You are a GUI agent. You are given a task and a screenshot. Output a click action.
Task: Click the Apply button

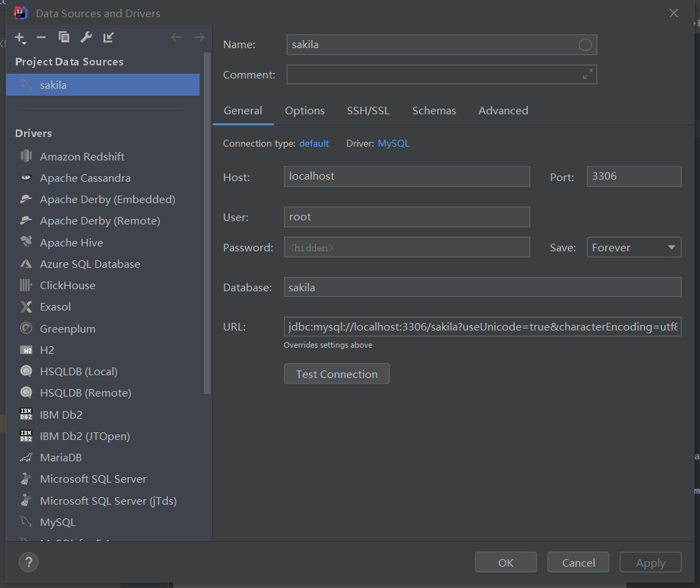tap(650, 563)
